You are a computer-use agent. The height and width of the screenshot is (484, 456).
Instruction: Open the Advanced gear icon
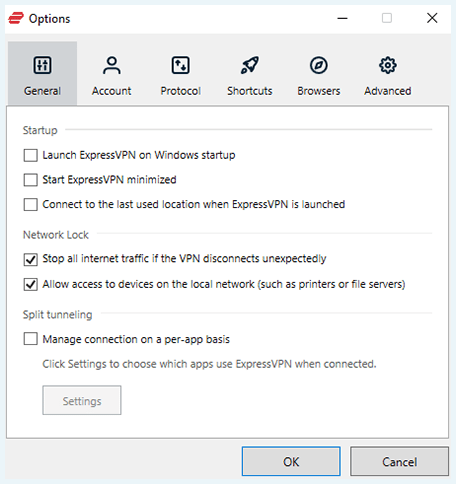coord(388,65)
